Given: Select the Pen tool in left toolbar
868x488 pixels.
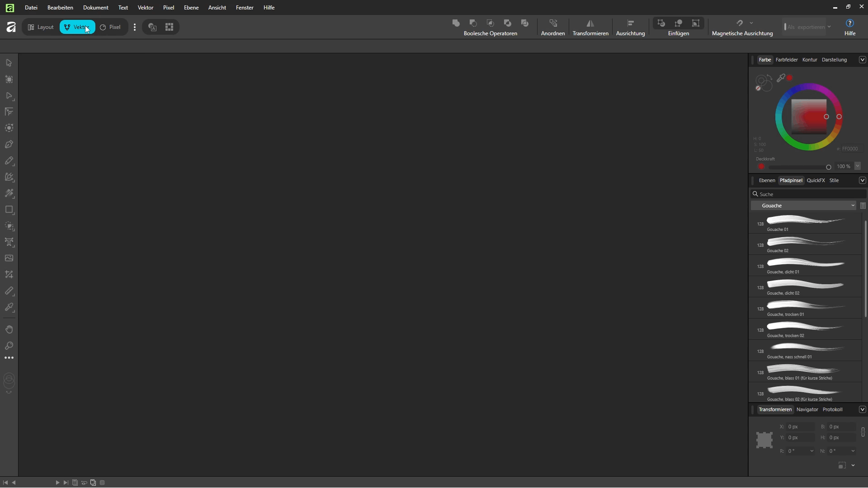Looking at the screenshot, I should point(9,145).
